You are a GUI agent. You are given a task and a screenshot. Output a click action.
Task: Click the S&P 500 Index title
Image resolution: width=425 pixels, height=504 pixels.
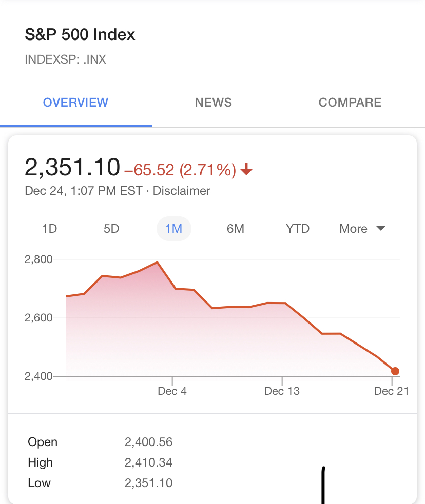[x=80, y=34]
